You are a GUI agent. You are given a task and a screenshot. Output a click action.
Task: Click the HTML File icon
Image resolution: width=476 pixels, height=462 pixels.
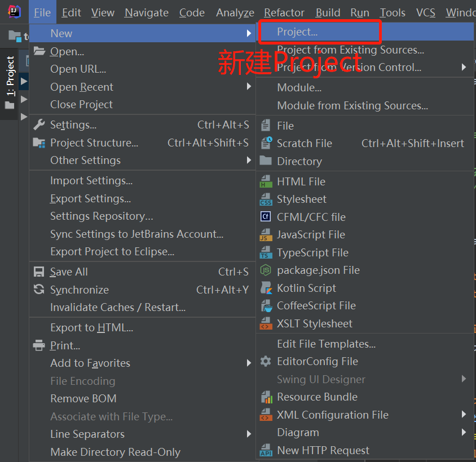(x=266, y=181)
